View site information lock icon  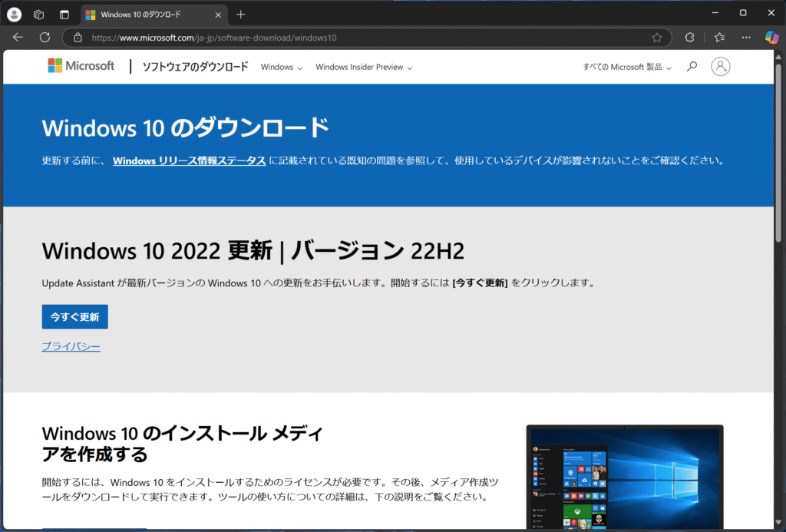coord(78,38)
